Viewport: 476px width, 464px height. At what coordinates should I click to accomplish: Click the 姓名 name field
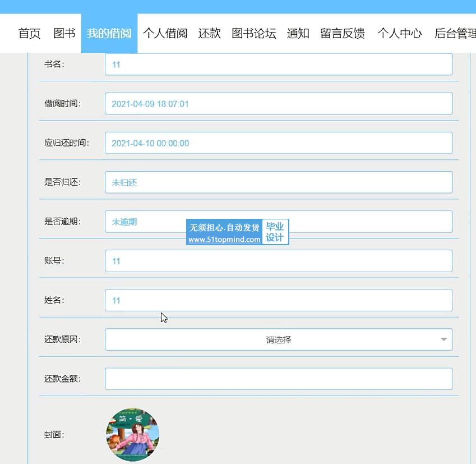279,300
